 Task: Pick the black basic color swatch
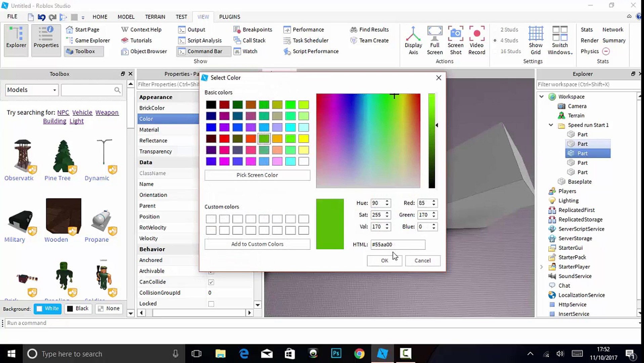[211, 105]
